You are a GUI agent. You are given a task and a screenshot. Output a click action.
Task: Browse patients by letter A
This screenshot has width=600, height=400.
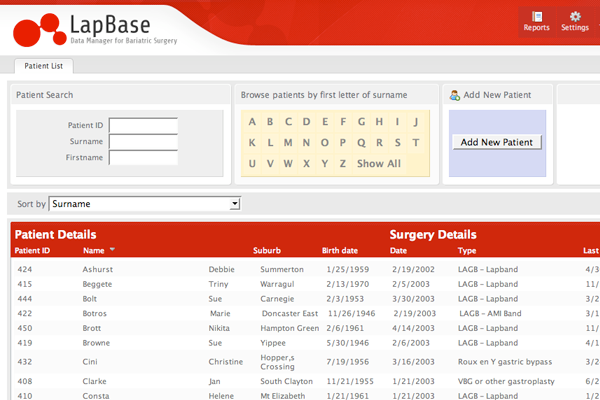(x=253, y=122)
